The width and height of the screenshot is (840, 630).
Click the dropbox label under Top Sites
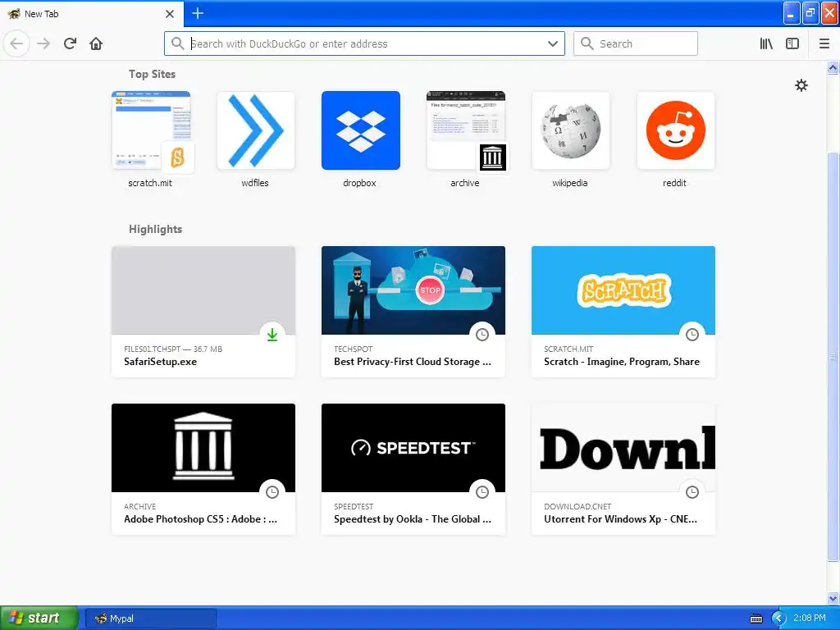[359, 183]
